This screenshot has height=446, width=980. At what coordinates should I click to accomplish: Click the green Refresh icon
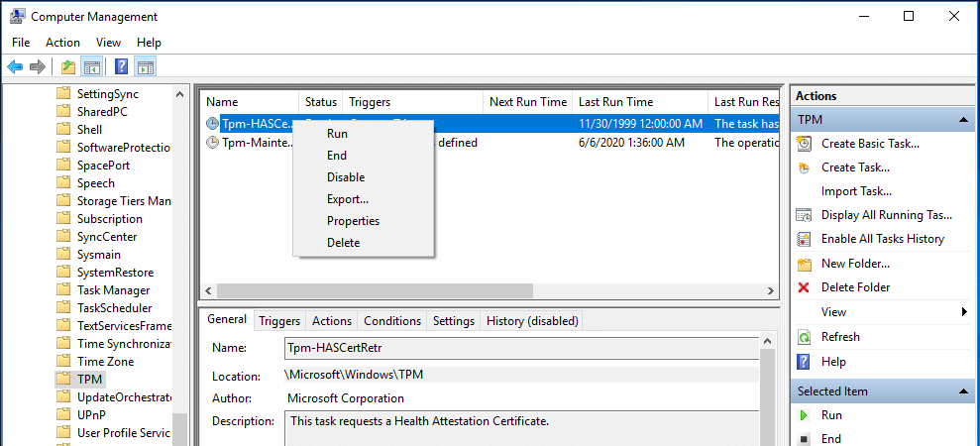tap(804, 337)
